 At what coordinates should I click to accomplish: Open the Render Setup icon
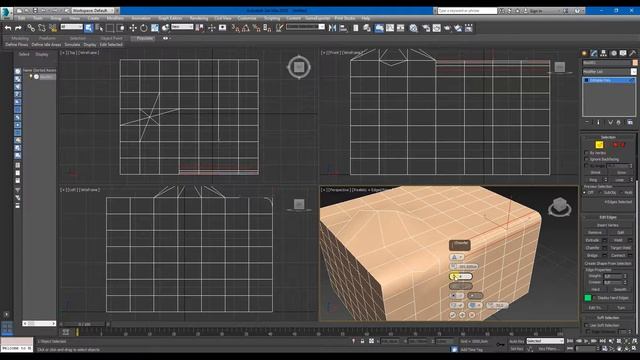[x=426, y=28]
